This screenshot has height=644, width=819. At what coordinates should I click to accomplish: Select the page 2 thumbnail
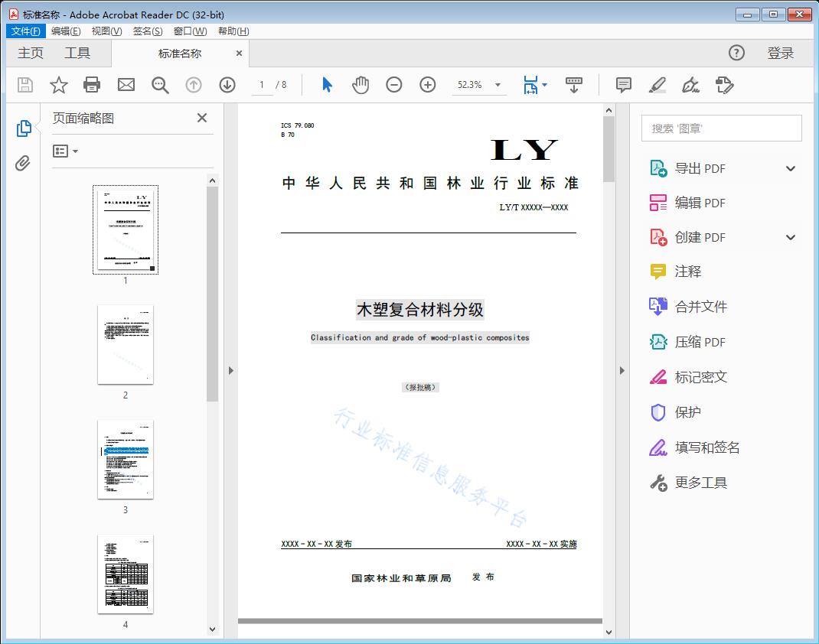point(125,345)
